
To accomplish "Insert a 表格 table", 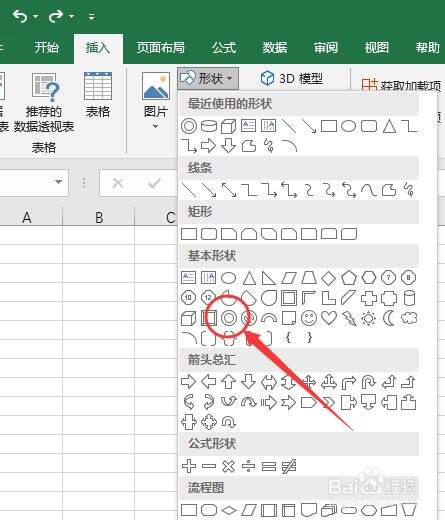I will click(x=98, y=95).
